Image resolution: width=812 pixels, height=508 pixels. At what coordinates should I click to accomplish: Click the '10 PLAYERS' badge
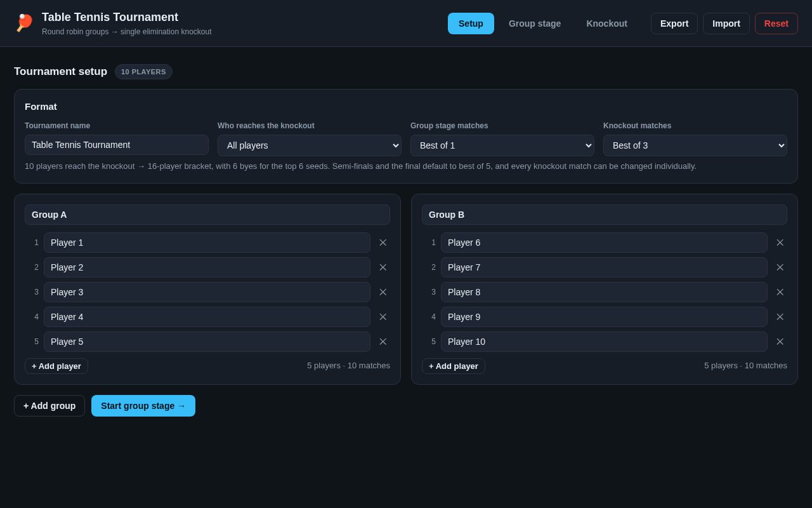point(143,72)
